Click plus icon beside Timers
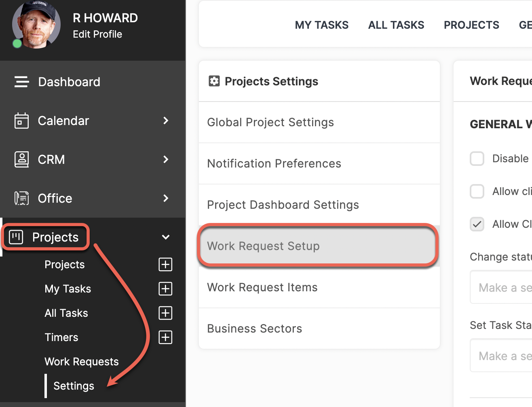This screenshot has width=532, height=407. (x=165, y=337)
